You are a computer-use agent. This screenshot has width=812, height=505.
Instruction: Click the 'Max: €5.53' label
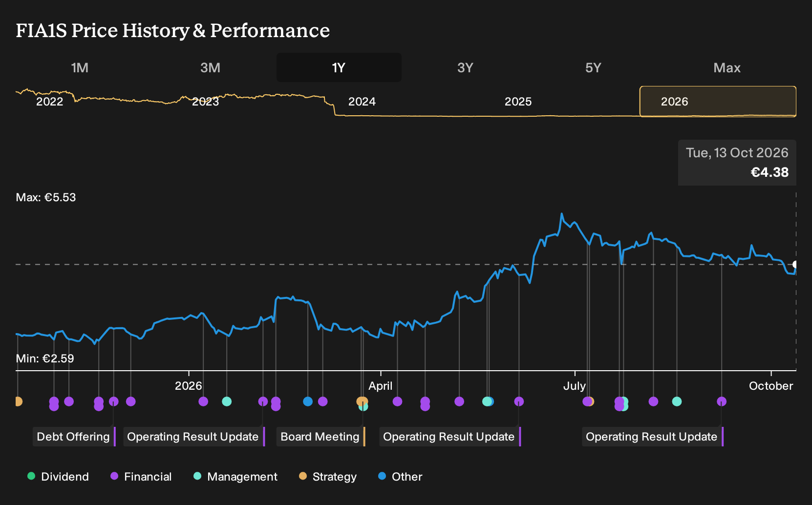click(46, 197)
